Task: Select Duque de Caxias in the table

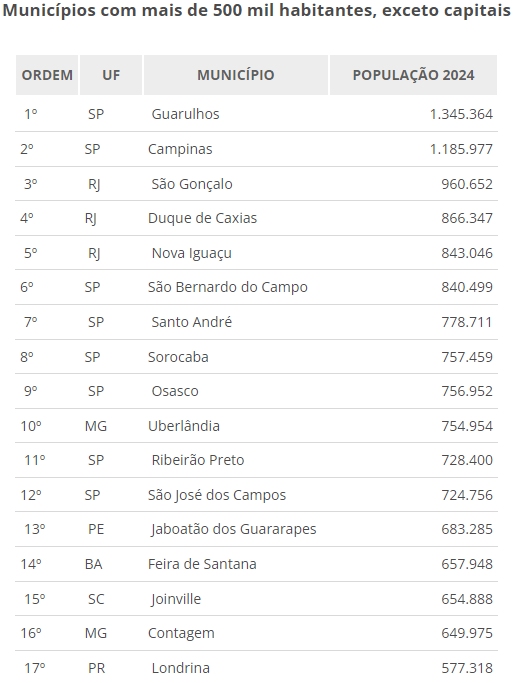Action: [x=202, y=218]
